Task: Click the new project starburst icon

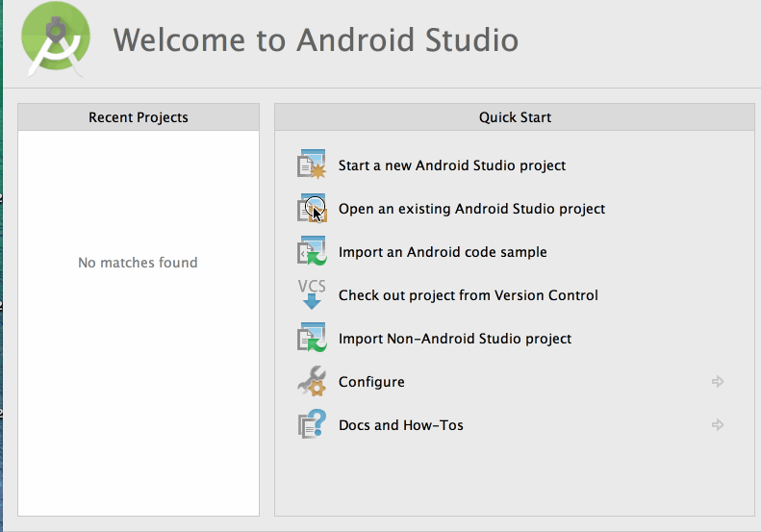Action: (312, 165)
